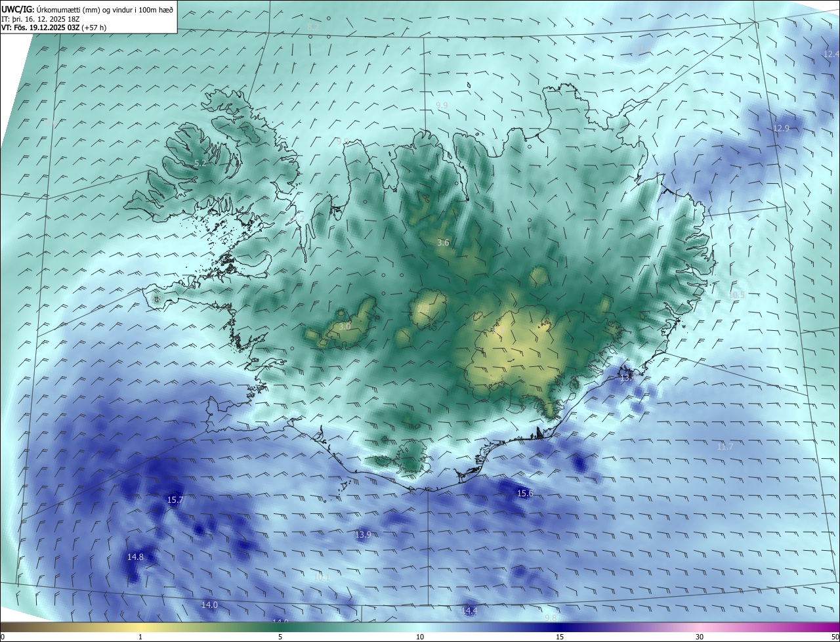Click the 5.2 value label on the Westfjords

(x=201, y=162)
